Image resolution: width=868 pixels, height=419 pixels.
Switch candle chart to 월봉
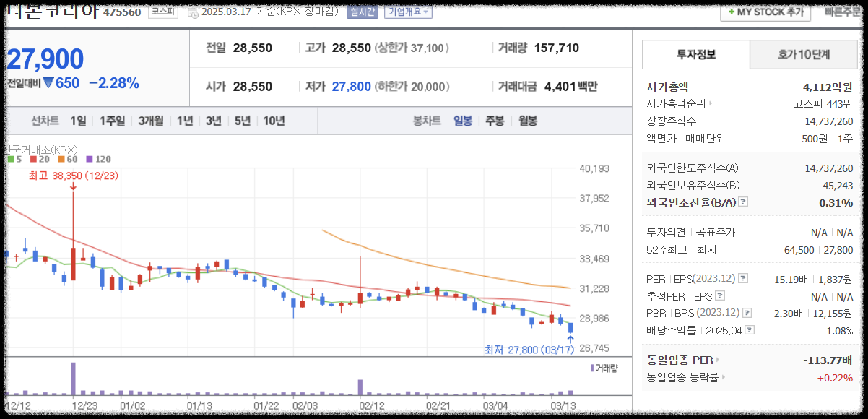[528, 121]
